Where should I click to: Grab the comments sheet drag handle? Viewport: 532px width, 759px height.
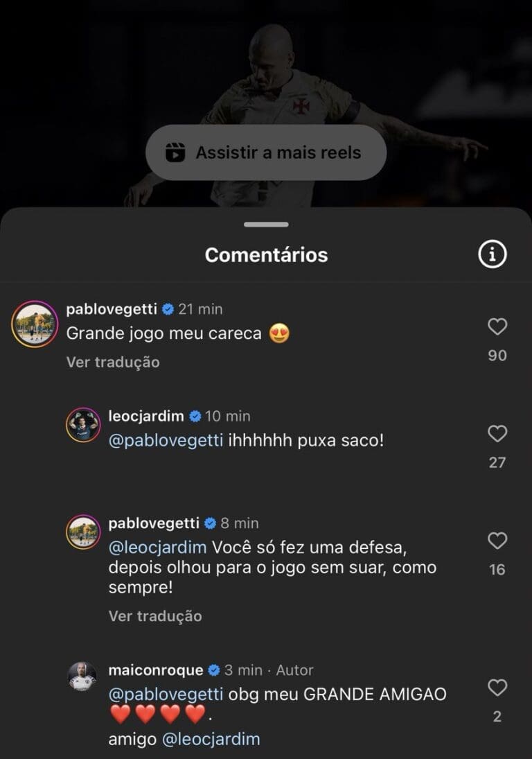coord(266,225)
